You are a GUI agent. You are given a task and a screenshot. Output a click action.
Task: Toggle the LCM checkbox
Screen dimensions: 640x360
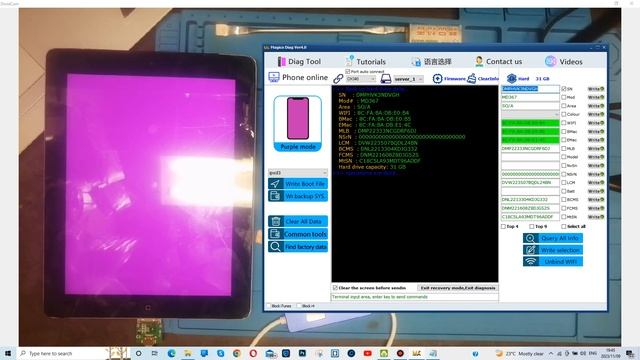564,182
